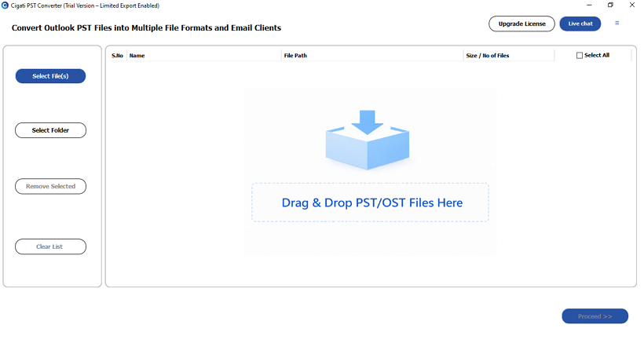Click the Cigati app logo in title bar
The width and height of the screenshot is (644, 343).
pyautogui.click(x=5, y=5)
